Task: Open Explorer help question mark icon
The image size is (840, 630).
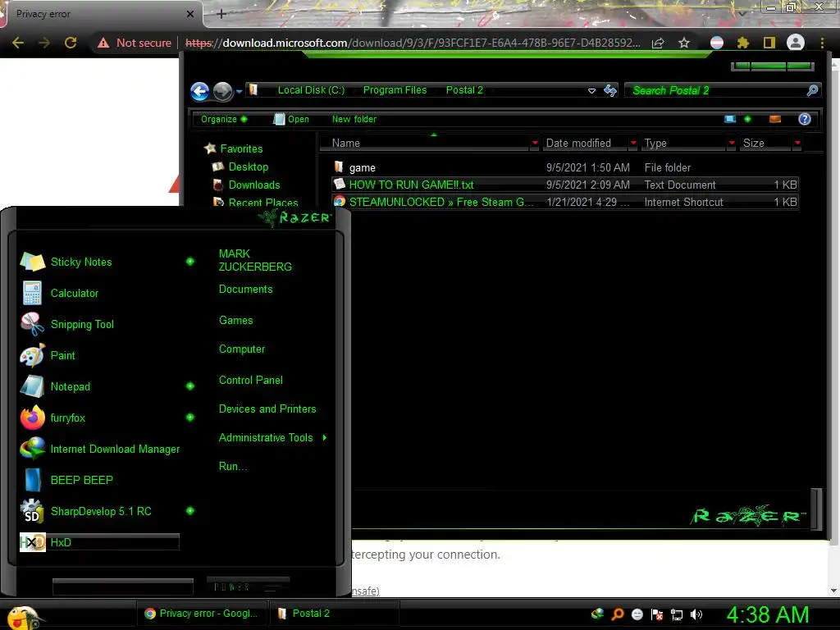Action: [804, 119]
